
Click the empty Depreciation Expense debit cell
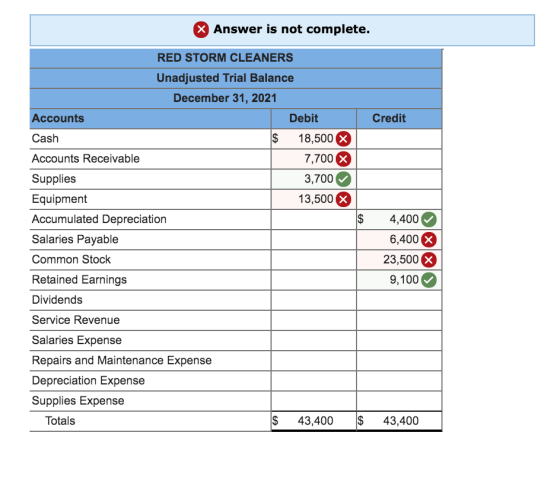point(314,381)
